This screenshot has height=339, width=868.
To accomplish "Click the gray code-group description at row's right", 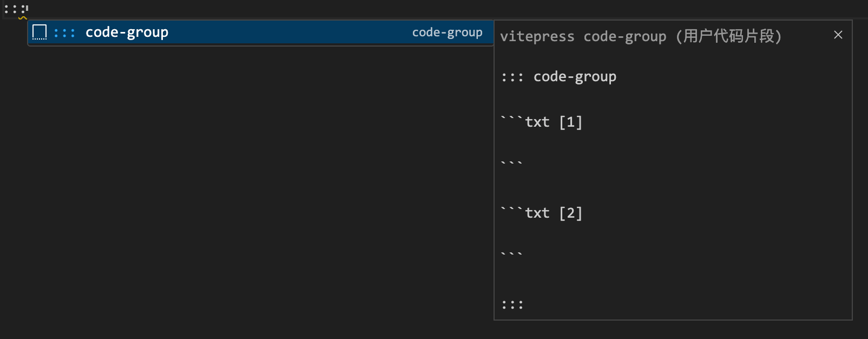I will (447, 32).
